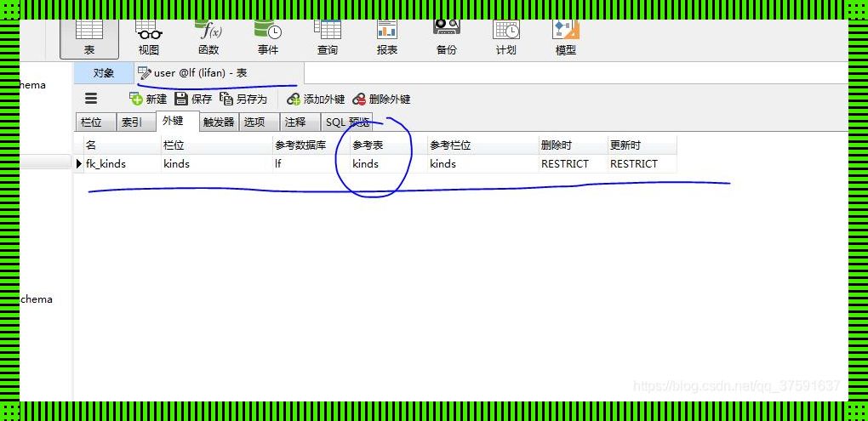Image resolution: width=868 pixels, height=421 pixels.
Task: Open the 备份 (Backup) toolbar icon
Action: [x=446, y=39]
